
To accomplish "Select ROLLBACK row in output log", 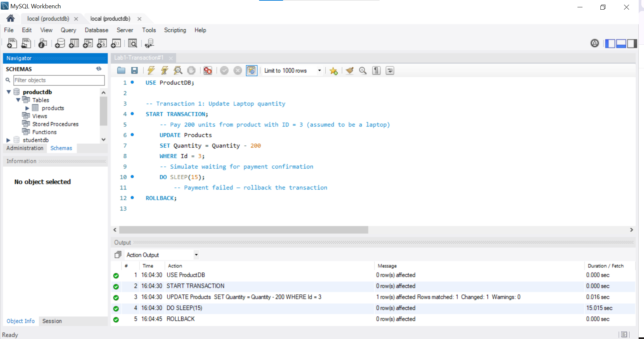I will click(x=373, y=319).
